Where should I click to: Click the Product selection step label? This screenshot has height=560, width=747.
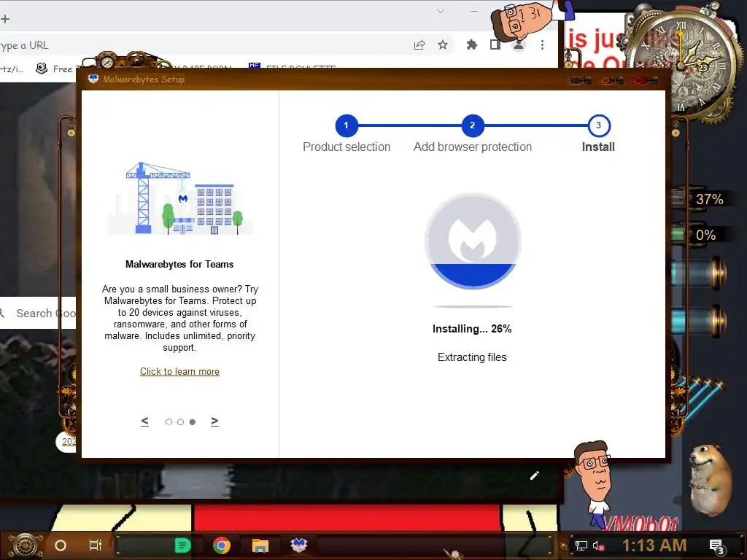(347, 147)
